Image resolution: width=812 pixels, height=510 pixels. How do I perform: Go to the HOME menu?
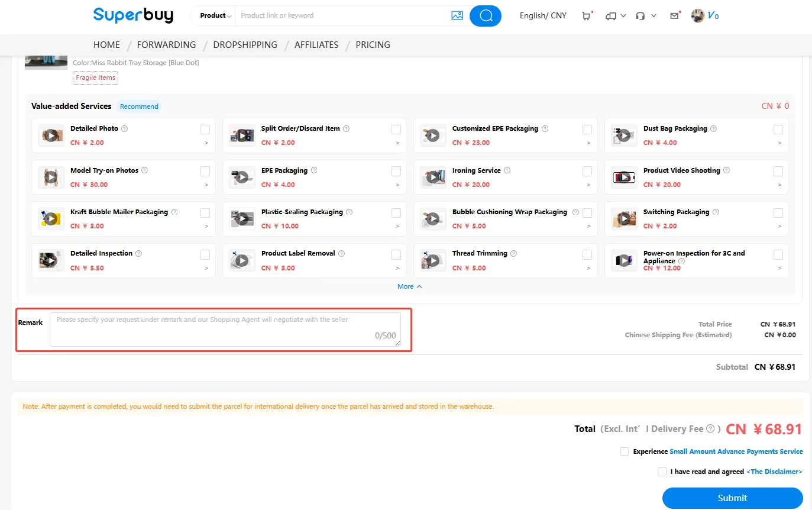tap(106, 45)
